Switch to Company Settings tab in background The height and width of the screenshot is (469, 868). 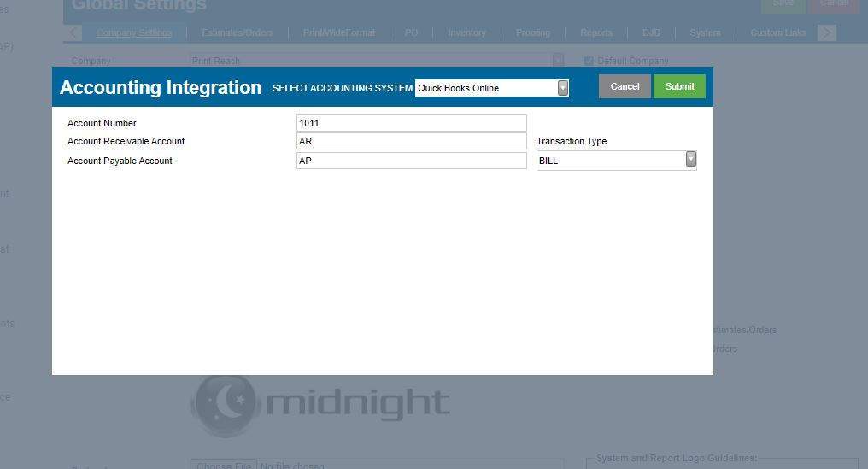coord(134,32)
